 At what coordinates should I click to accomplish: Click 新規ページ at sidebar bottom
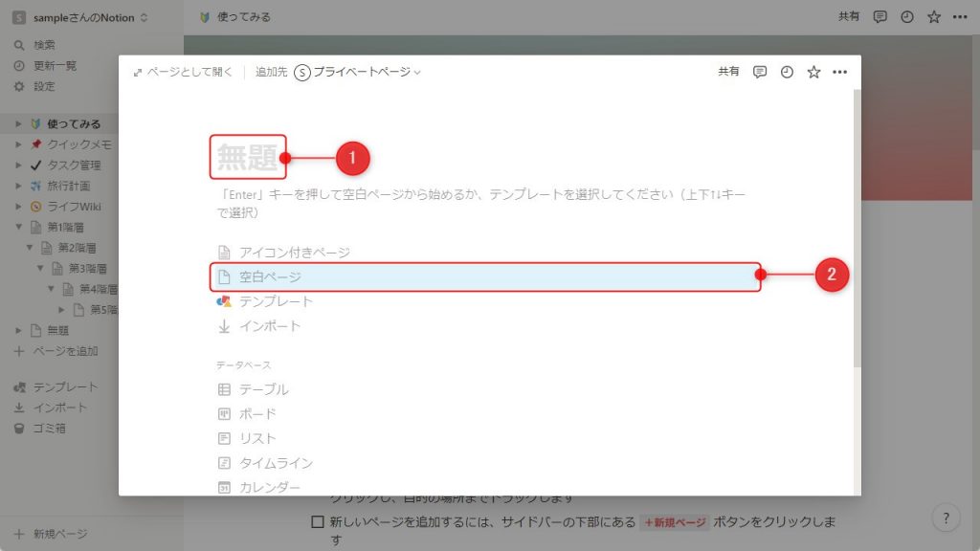pos(60,534)
